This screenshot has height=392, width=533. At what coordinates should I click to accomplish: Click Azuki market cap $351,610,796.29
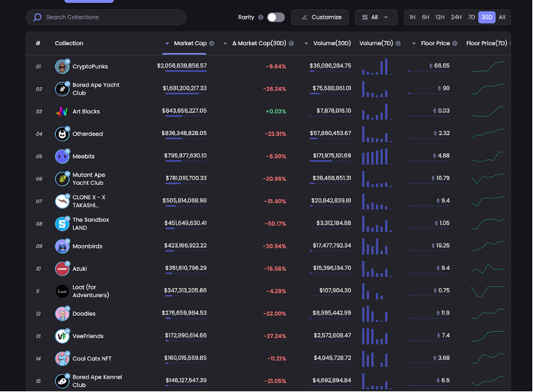(x=186, y=268)
